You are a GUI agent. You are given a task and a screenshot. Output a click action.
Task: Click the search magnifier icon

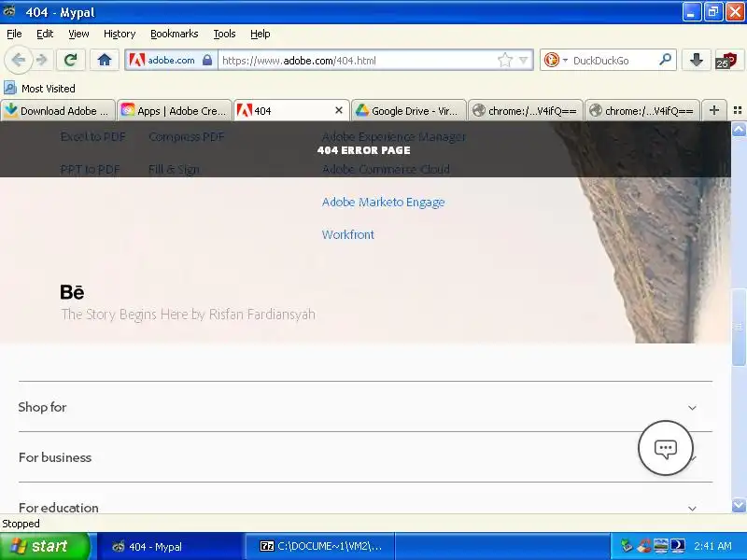665,60
